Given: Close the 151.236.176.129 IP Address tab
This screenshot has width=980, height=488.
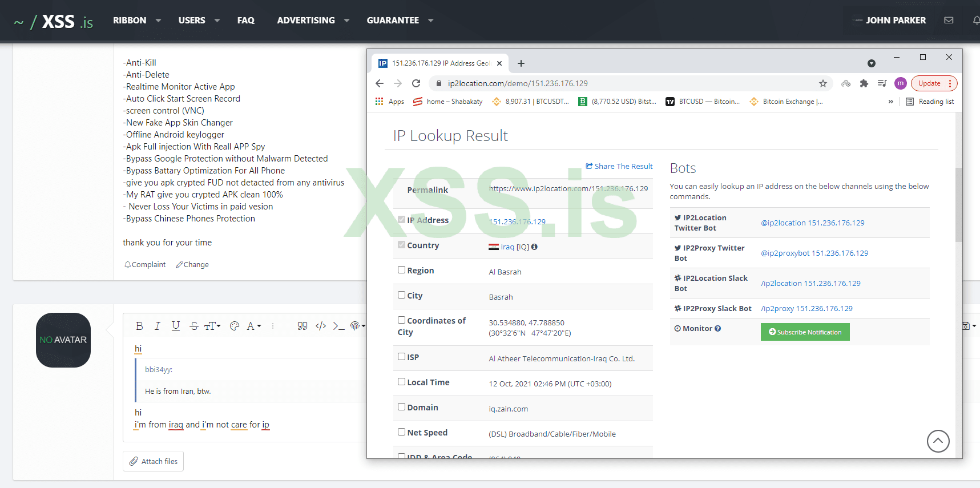Looking at the screenshot, I should 499,63.
